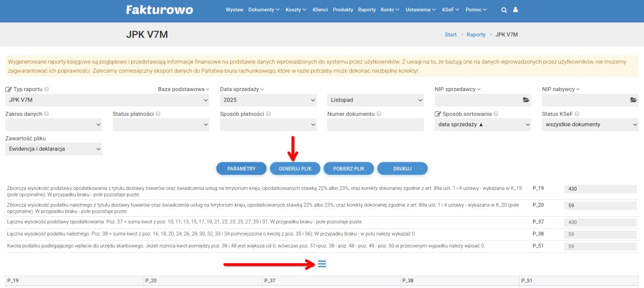Viewport: 644px width, 288px height.
Task: Open the year dropdown showing 2025
Action: point(268,100)
